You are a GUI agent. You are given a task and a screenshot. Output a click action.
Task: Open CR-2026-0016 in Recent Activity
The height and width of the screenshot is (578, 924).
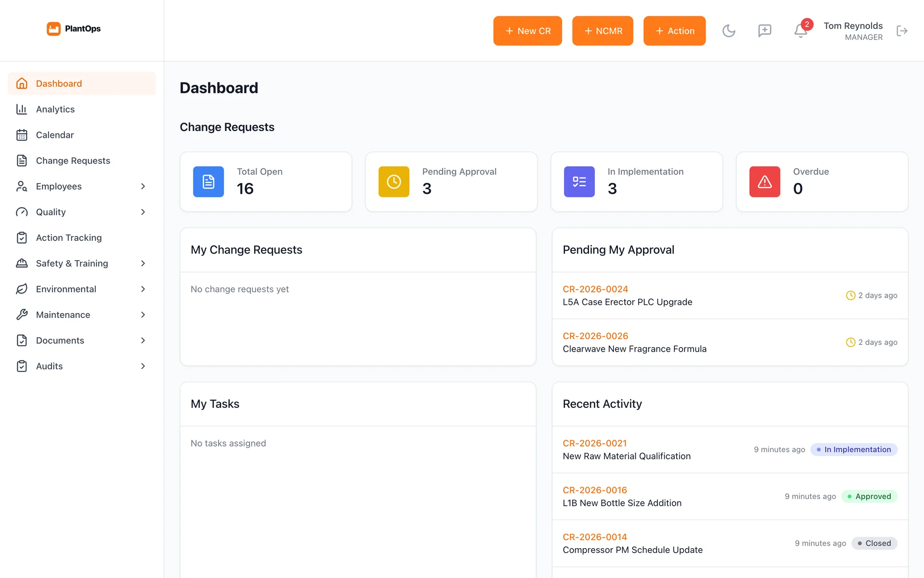[x=595, y=490]
